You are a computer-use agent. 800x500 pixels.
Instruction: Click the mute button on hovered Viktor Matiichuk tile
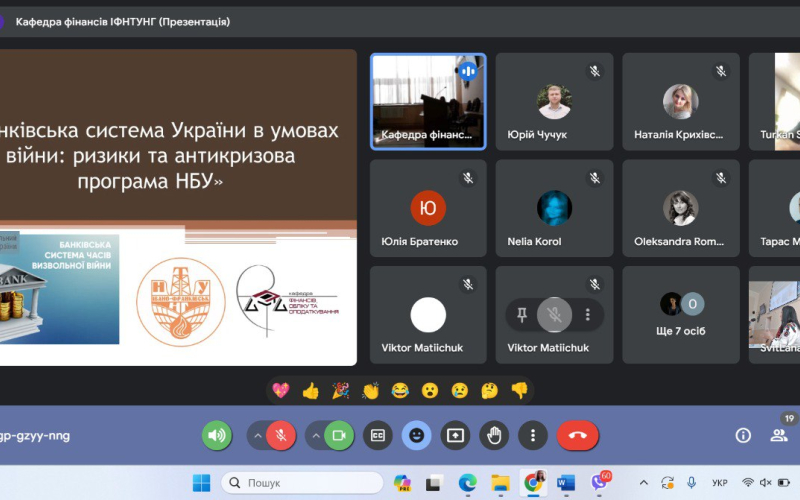click(554, 315)
